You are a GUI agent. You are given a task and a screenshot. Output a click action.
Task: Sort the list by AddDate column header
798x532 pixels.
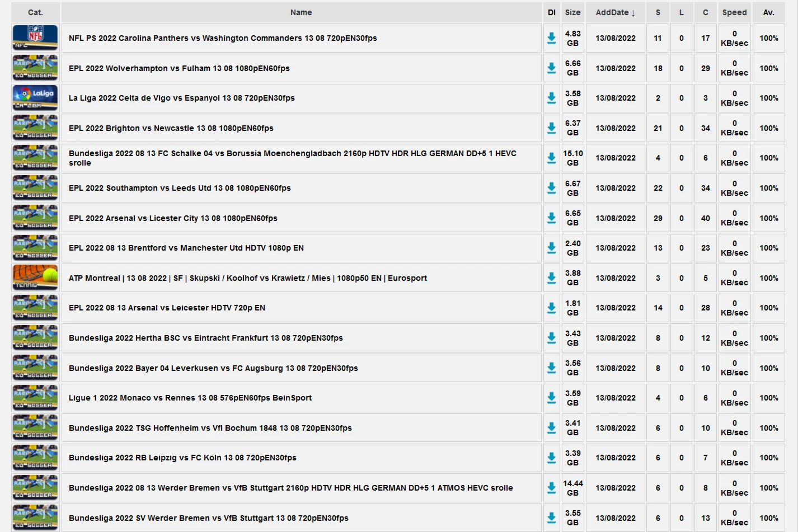coord(615,12)
